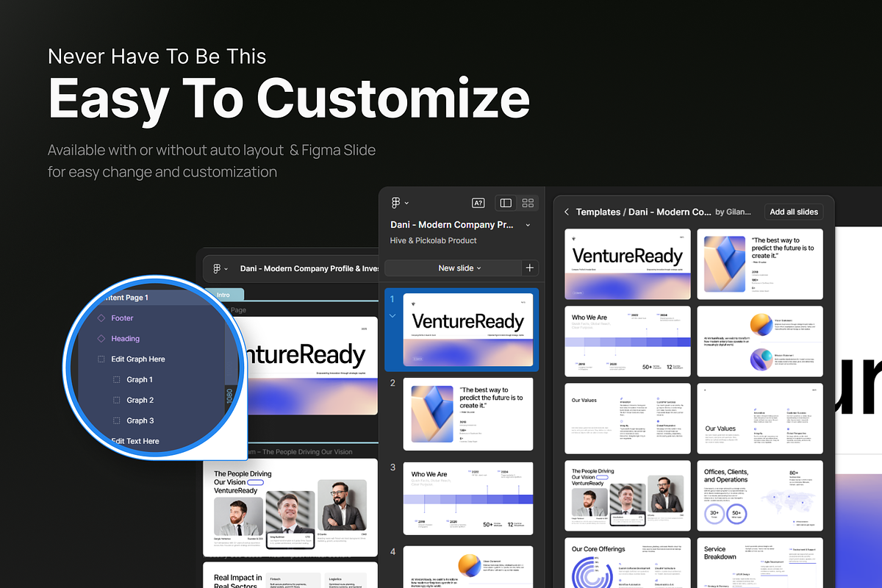This screenshot has width=882, height=588.
Task: Pick the right 'Our Values' template thumbnail
Action: pyautogui.click(x=760, y=418)
